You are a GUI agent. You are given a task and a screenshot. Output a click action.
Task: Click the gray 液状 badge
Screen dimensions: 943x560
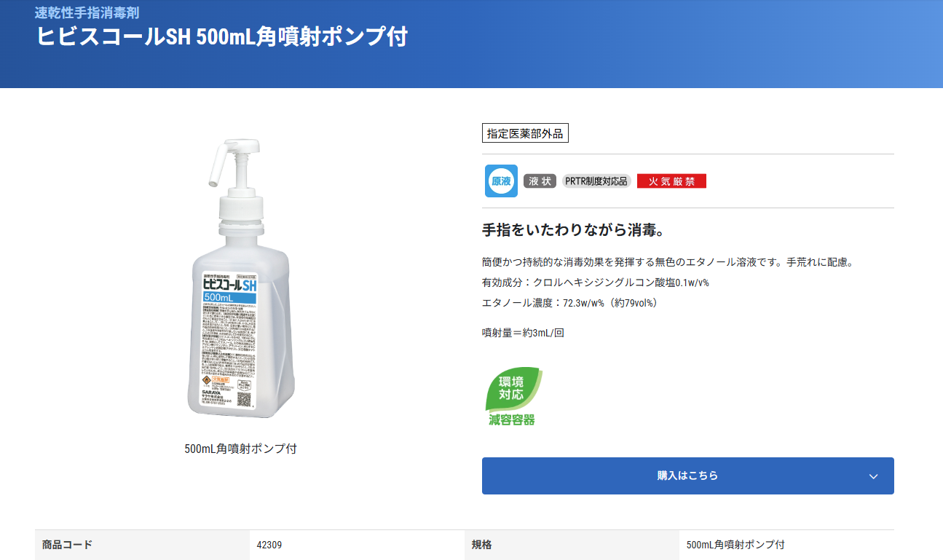click(x=540, y=181)
